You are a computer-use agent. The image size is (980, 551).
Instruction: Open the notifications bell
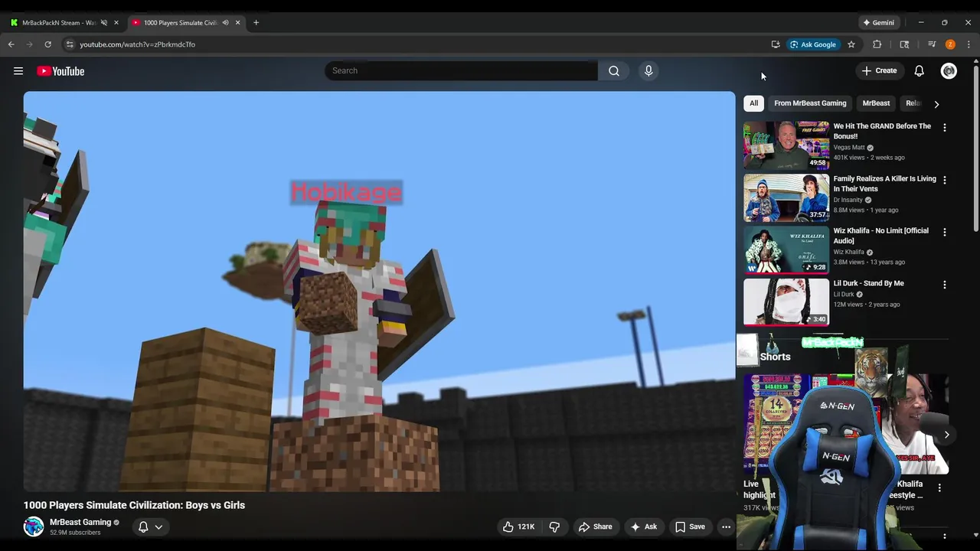(x=919, y=70)
